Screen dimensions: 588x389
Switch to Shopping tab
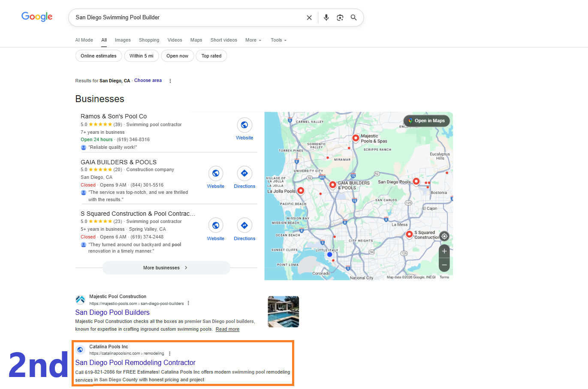tap(149, 40)
